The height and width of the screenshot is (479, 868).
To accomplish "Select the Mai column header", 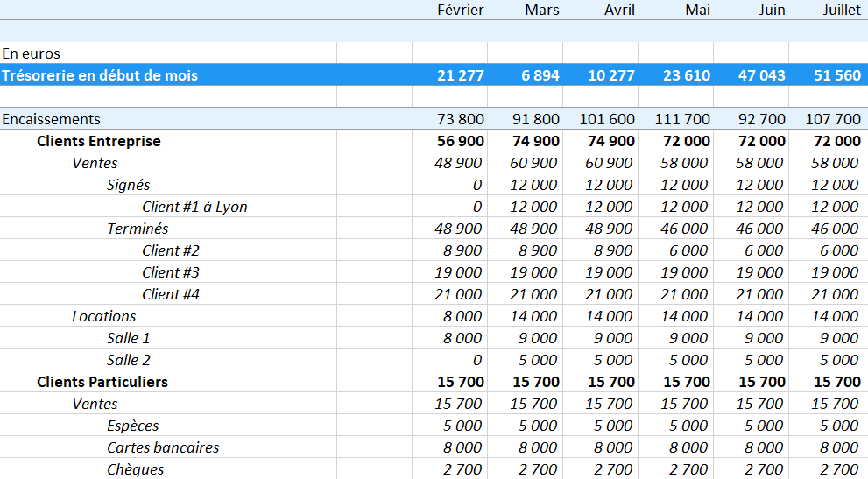I will (x=697, y=10).
